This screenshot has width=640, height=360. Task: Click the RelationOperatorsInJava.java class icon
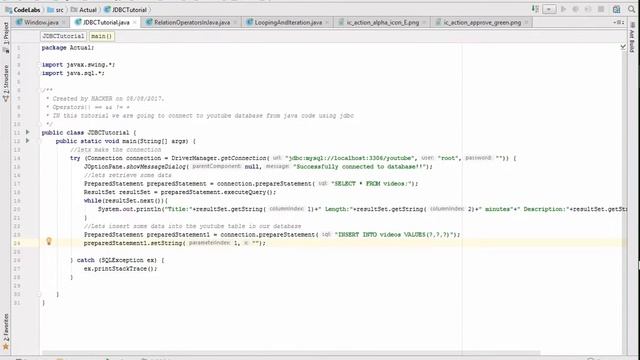click(149, 22)
